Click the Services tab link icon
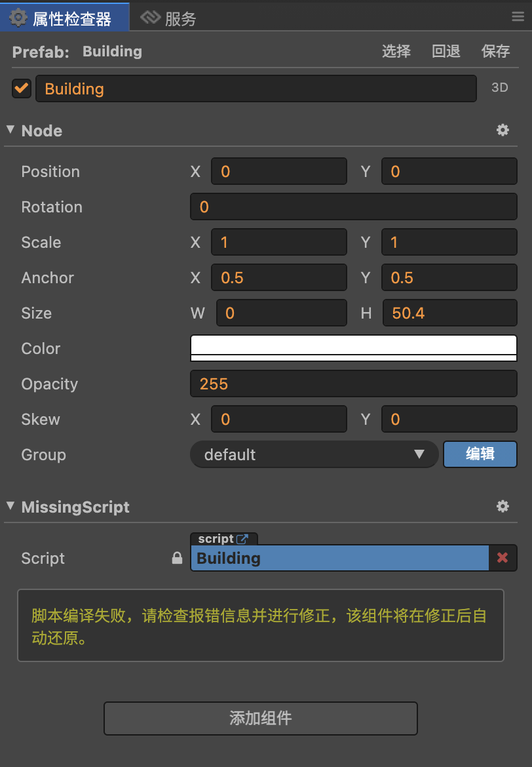The width and height of the screenshot is (532, 767). click(x=151, y=18)
